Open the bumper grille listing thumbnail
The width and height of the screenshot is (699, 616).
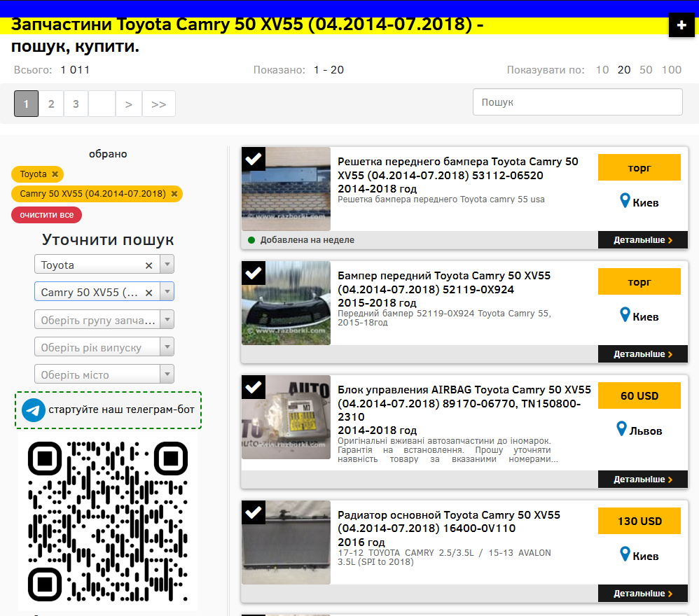[x=286, y=189]
